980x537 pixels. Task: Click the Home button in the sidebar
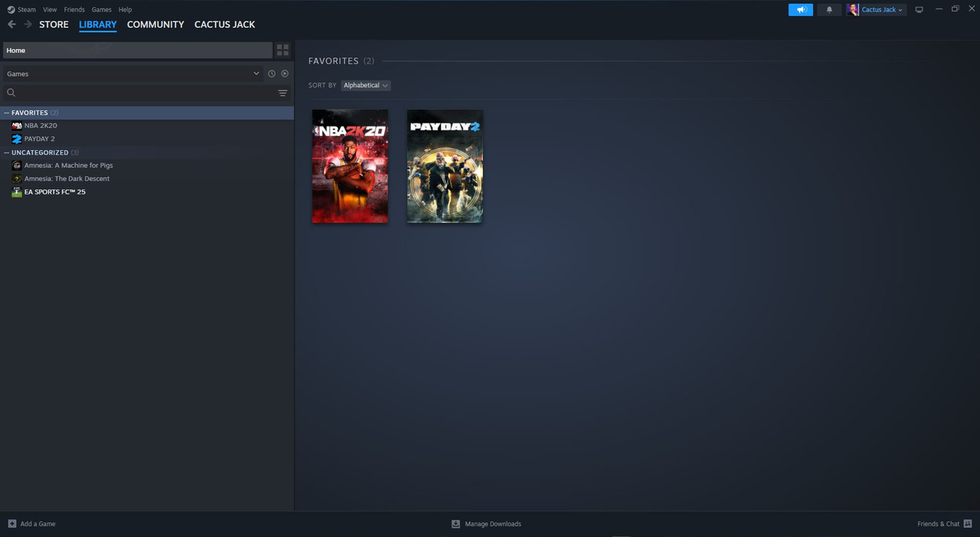[x=138, y=51]
